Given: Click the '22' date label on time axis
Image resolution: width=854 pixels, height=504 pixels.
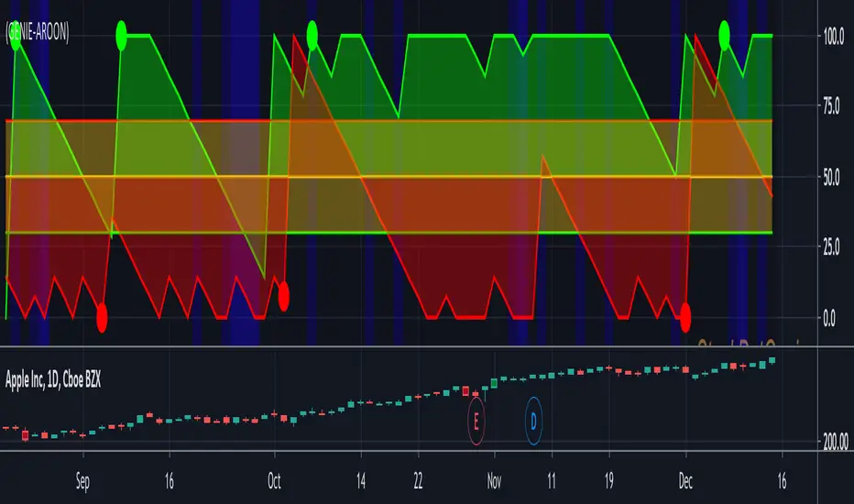Looking at the screenshot, I should click(x=418, y=481).
